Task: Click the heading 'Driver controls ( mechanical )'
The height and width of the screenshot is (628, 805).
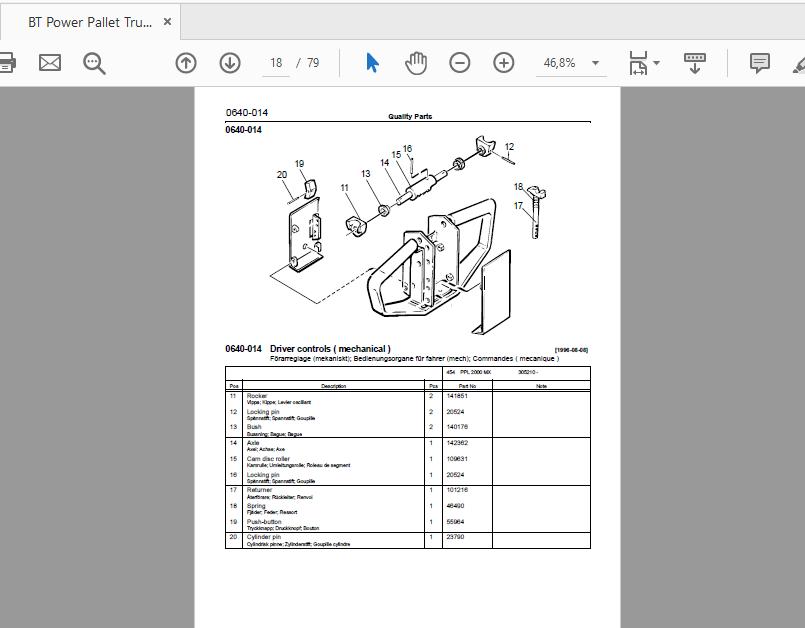Action: pos(330,349)
